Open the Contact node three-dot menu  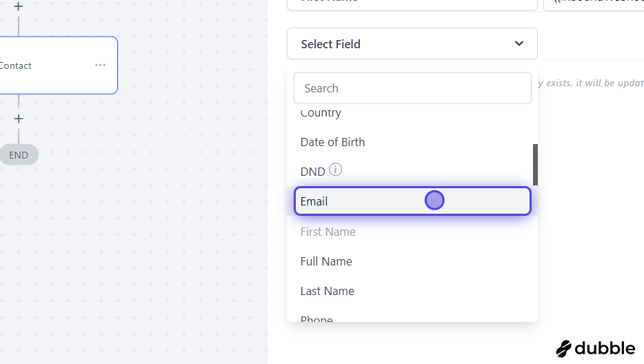tap(100, 65)
